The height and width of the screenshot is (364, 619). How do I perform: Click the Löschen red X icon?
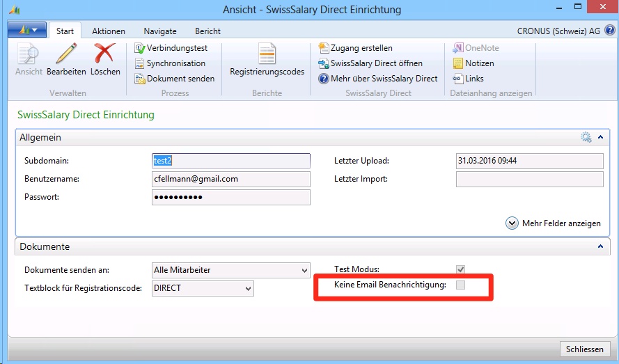[105, 54]
